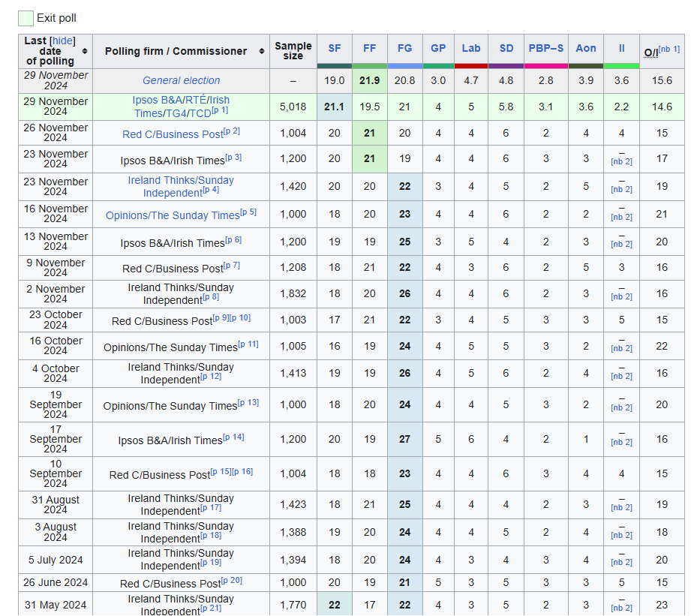Open the FF party link
The height and width of the screenshot is (616, 700).
(x=369, y=48)
